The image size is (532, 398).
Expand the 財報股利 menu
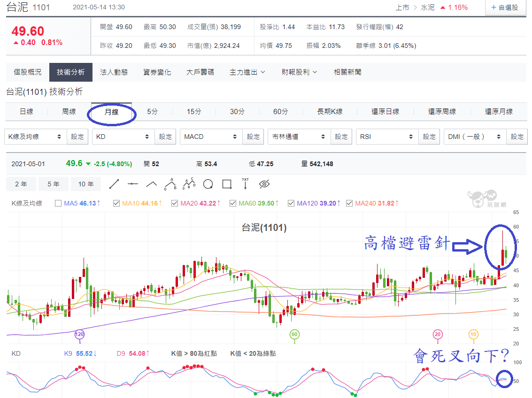pos(299,72)
